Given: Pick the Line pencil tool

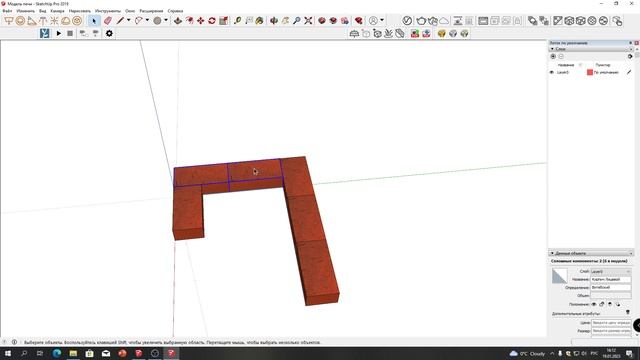Looking at the screenshot, I should (120, 20).
